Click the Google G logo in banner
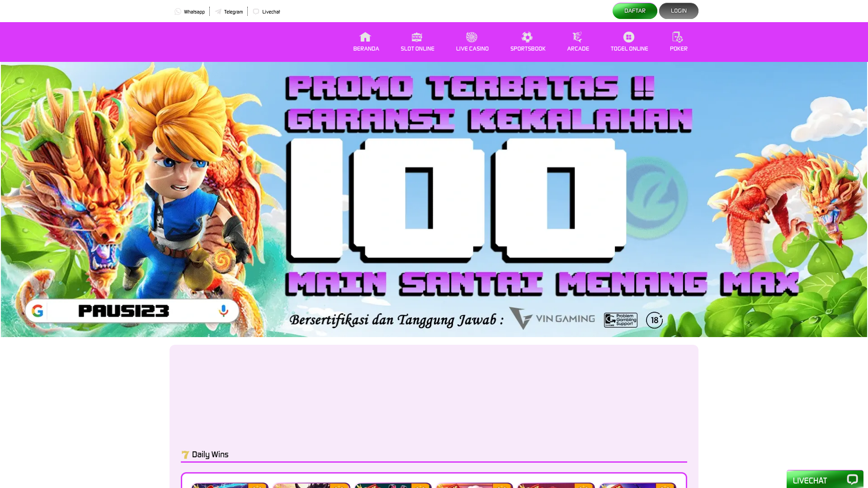Image resolution: width=868 pixels, height=488 pixels. click(38, 311)
